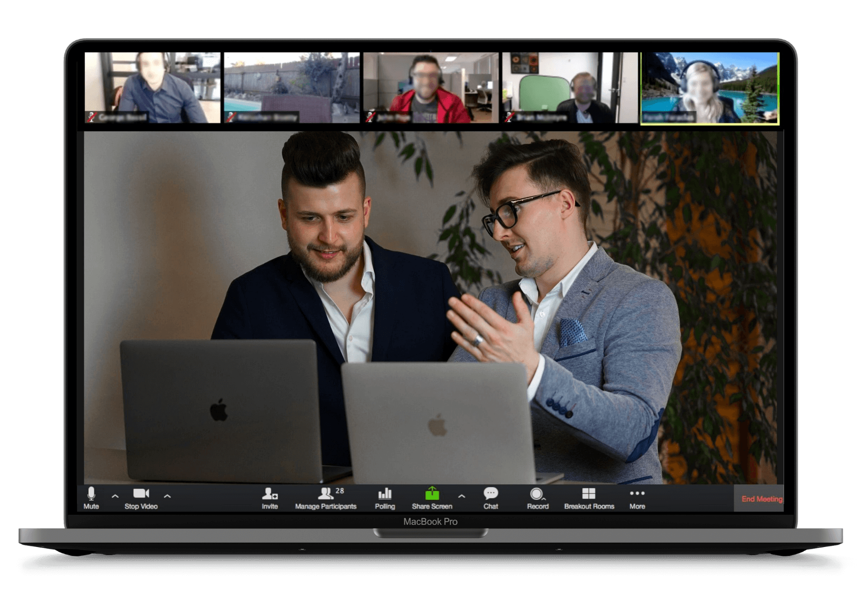Open Breakout Rooms

pos(589,498)
